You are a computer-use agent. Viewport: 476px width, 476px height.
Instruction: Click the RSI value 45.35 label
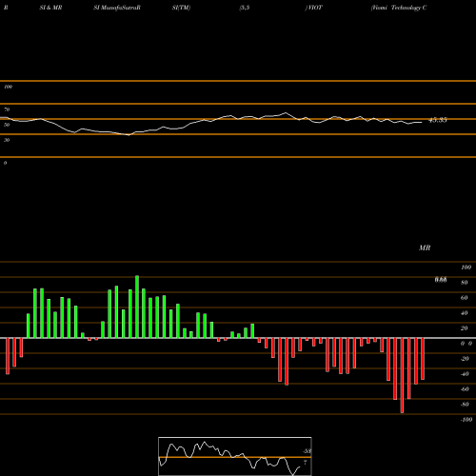[x=438, y=120]
